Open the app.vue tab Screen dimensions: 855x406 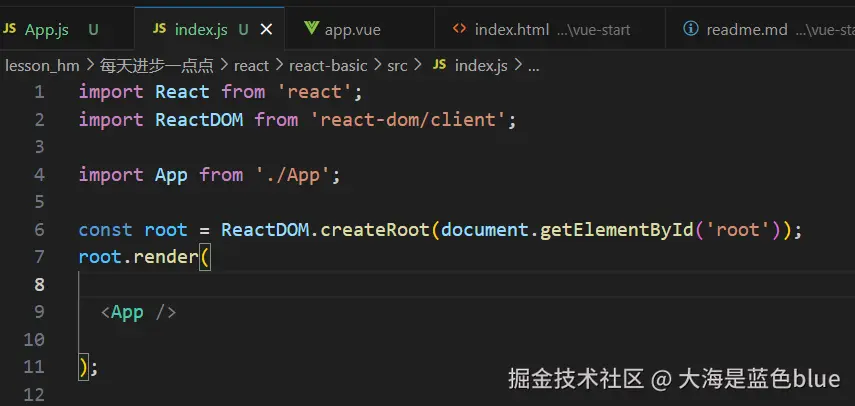[359, 29]
